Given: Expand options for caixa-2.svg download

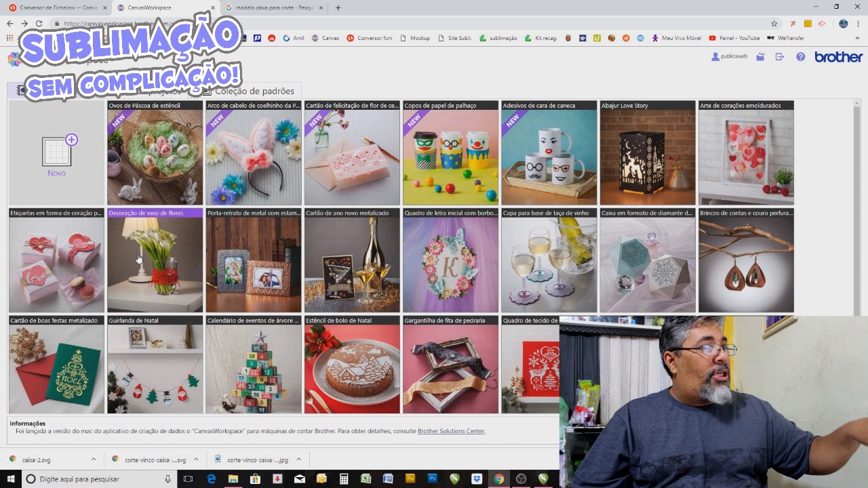Looking at the screenshot, I should [94, 460].
